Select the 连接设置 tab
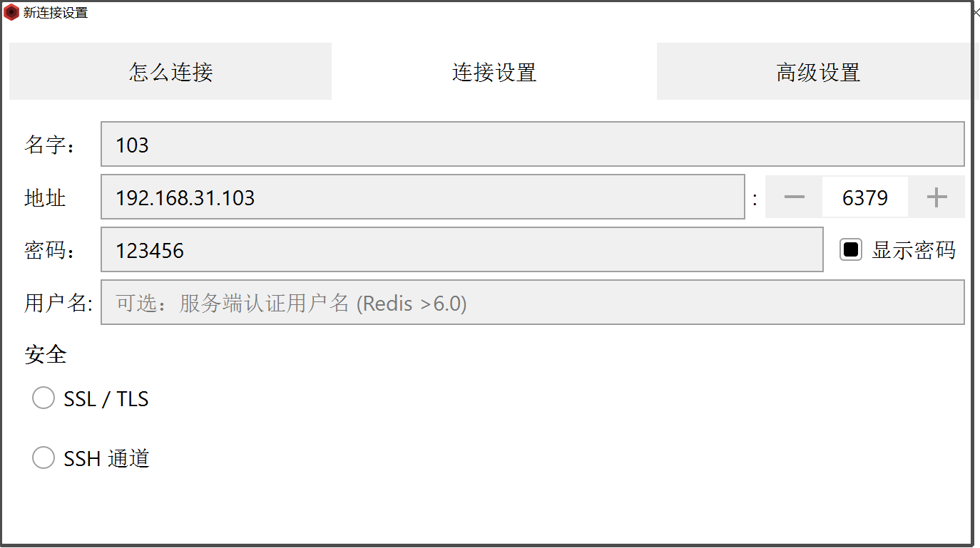Viewport: 980px width, 548px height. [494, 72]
